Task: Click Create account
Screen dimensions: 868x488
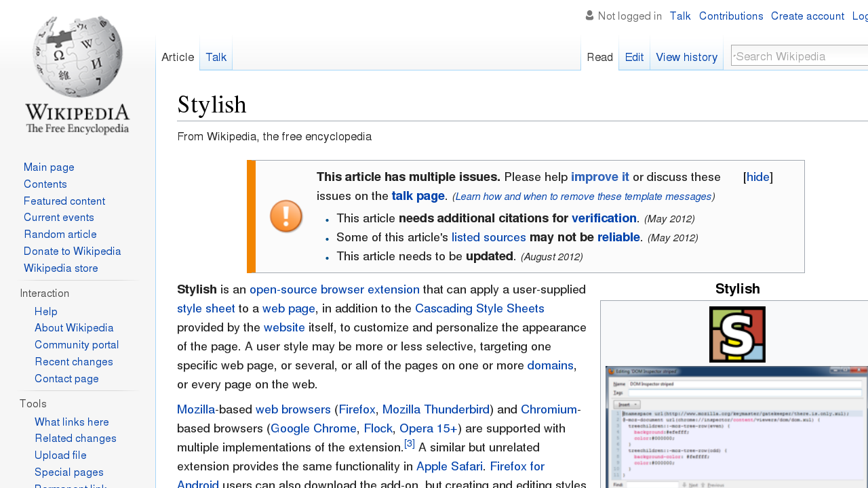Action: tap(808, 16)
